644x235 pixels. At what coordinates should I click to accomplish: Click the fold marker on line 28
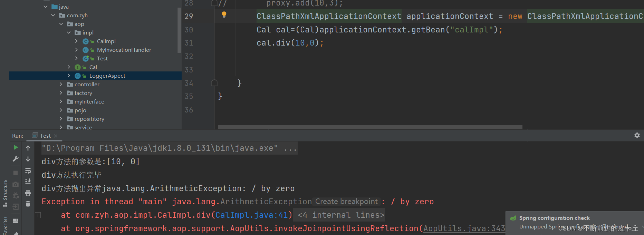click(214, 3)
